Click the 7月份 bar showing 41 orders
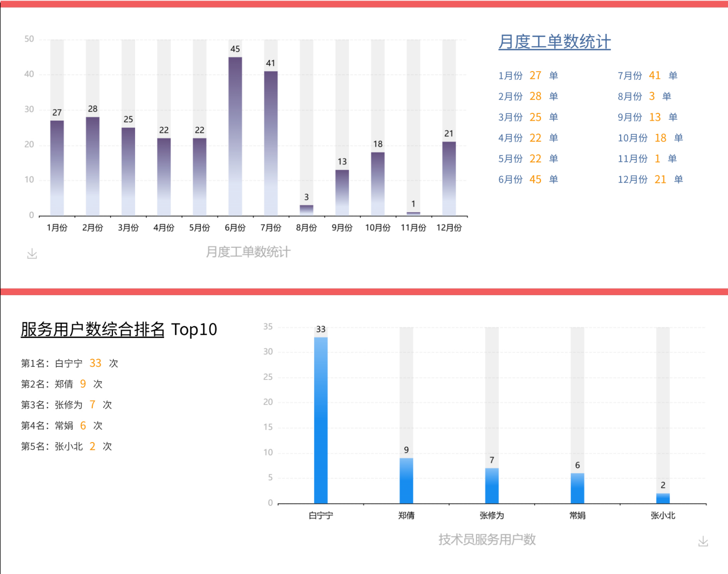The width and height of the screenshot is (728, 574). pos(270,142)
